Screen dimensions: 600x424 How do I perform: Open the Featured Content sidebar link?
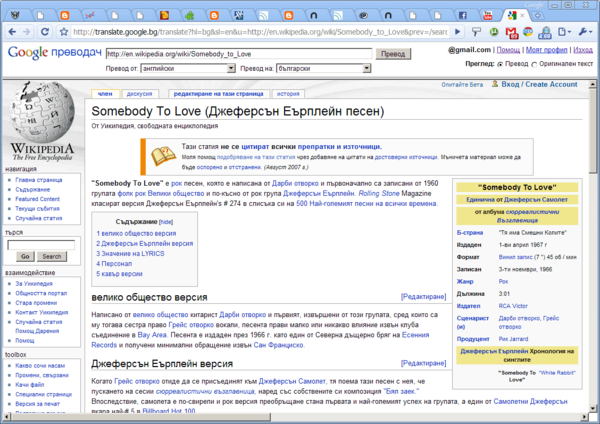pyautogui.click(x=38, y=199)
